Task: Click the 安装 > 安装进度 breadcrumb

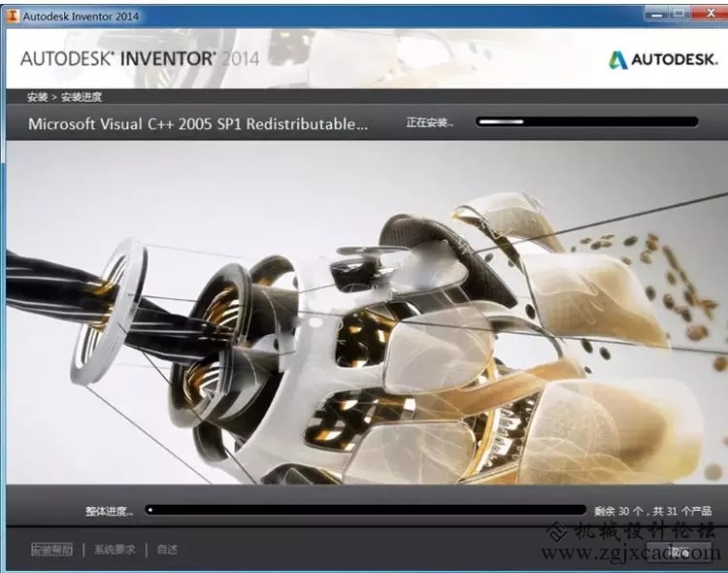Action: coord(64,97)
